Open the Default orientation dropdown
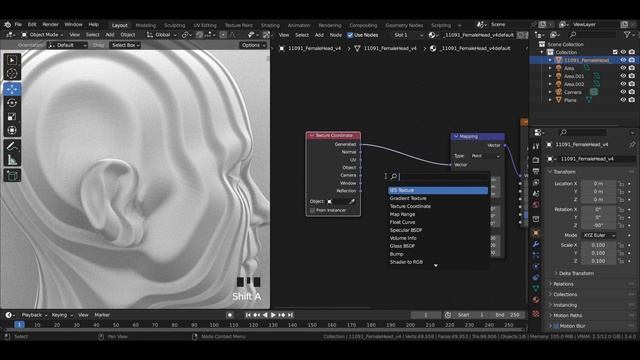 tap(67, 45)
